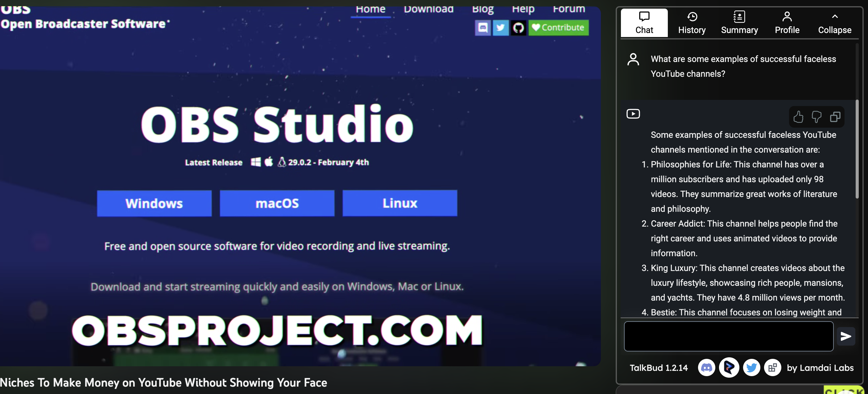Image resolution: width=868 pixels, height=394 pixels.
Task: Click the send message arrow icon
Action: 846,336
